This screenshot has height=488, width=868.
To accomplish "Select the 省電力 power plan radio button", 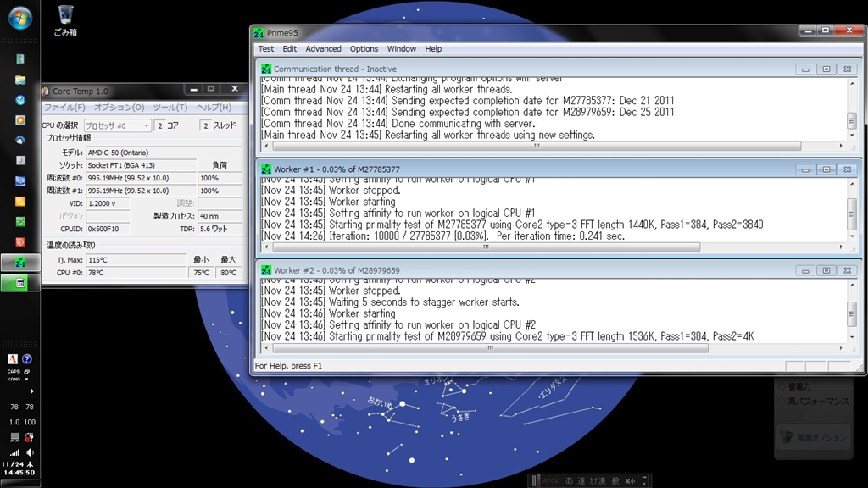I will click(x=782, y=386).
